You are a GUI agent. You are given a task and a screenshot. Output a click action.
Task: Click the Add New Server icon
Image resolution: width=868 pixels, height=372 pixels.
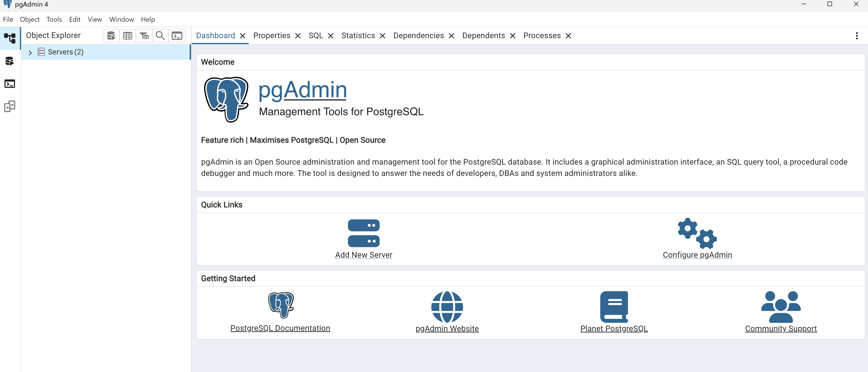(363, 233)
